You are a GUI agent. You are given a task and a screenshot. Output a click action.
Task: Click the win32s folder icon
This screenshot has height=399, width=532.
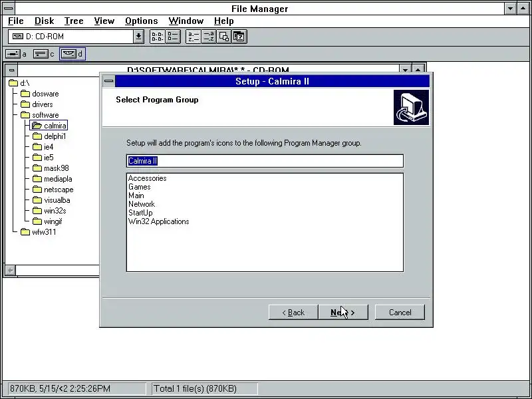coord(37,211)
